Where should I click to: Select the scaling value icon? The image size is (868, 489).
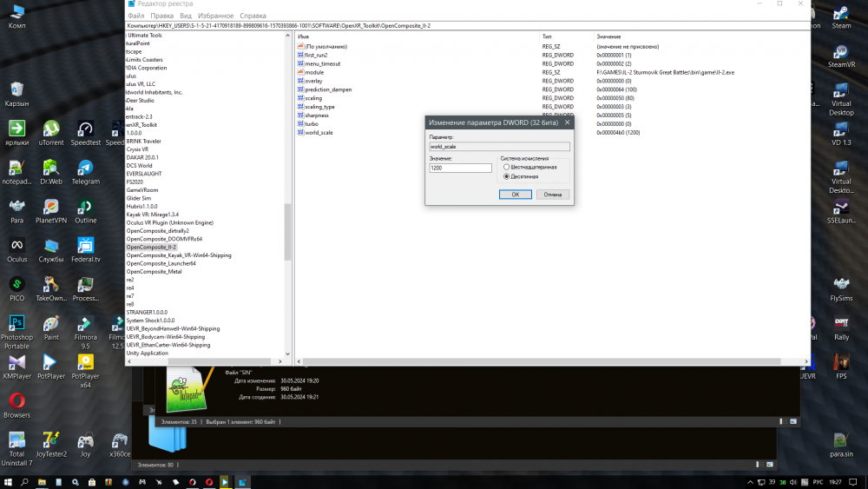coord(300,98)
